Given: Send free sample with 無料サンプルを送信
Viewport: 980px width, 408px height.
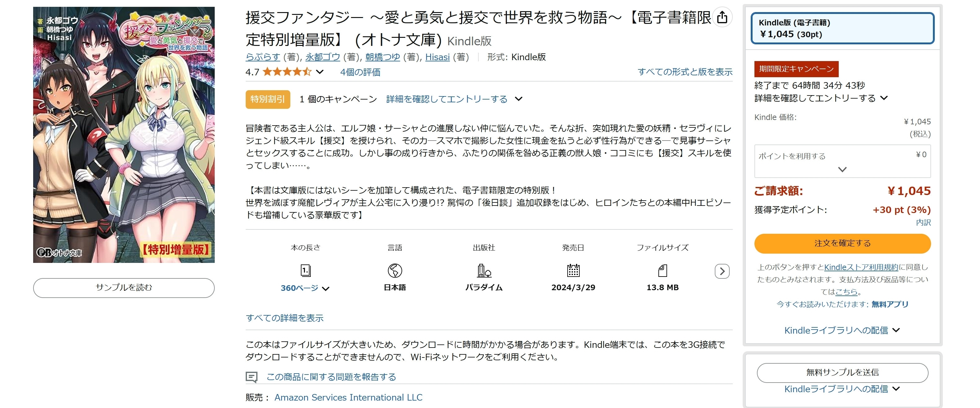Looking at the screenshot, I should (842, 373).
